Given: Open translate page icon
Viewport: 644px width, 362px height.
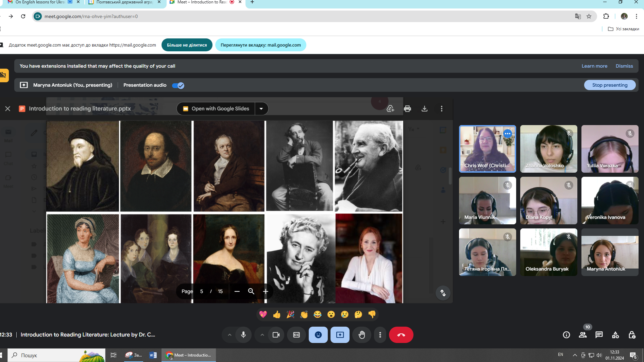Looking at the screenshot, I should [x=578, y=16].
